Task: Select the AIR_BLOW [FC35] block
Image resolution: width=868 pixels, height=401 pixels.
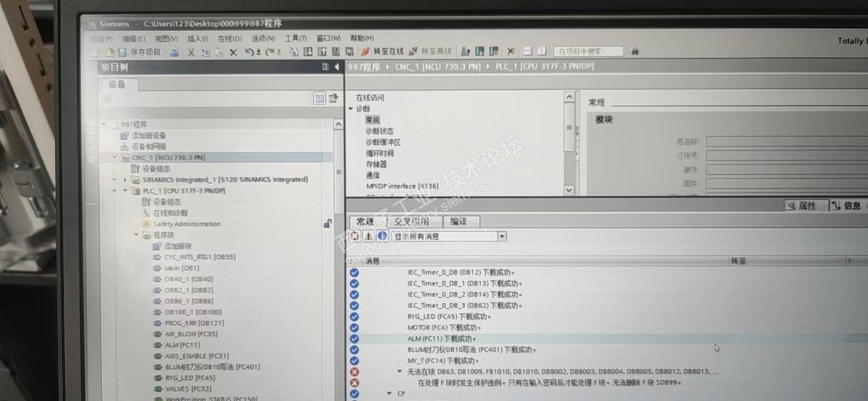Action: coord(191,334)
